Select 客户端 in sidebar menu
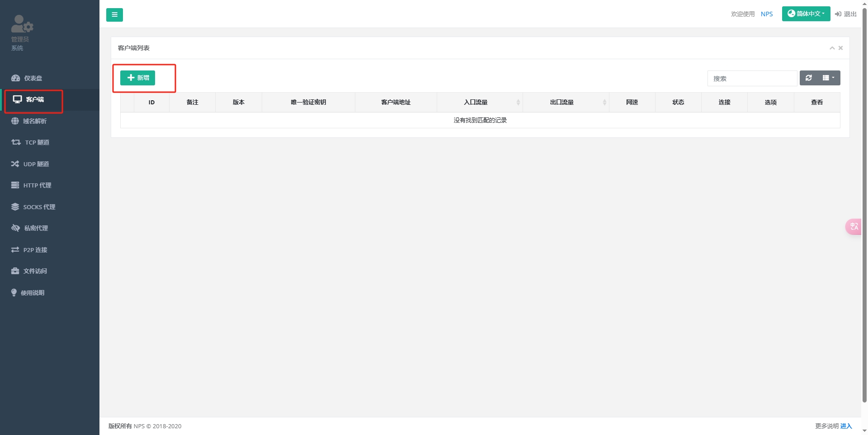This screenshot has width=868, height=435. point(34,99)
